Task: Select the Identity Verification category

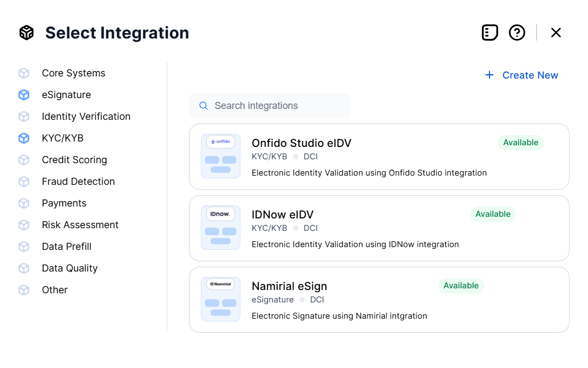Action: click(86, 117)
